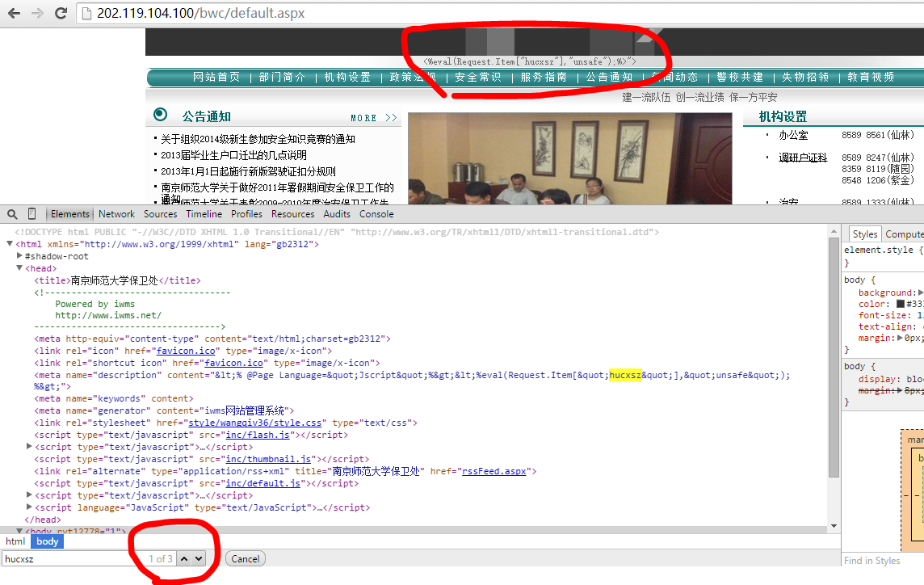Screen dimensions: 924x585
Task: Switch to the Network tab
Action: click(x=116, y=214)
